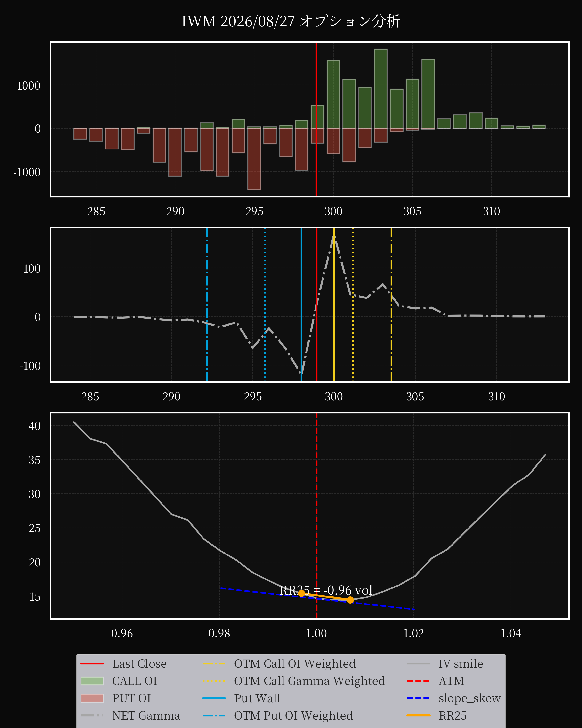Screen dimensions: 582x728
Task: Select the 'Put Wall' legend label
Action: [257, 698]
